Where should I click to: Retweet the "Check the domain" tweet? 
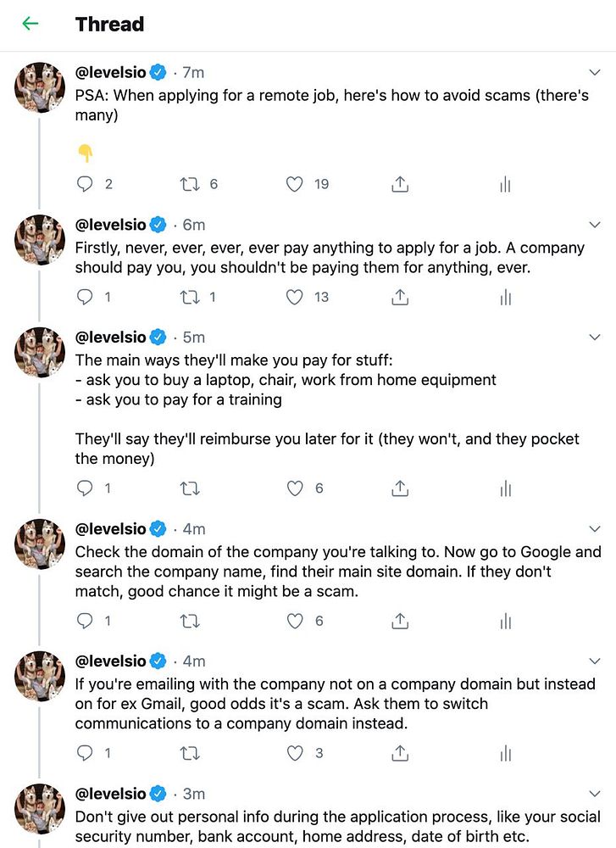[x=191, y=621]
